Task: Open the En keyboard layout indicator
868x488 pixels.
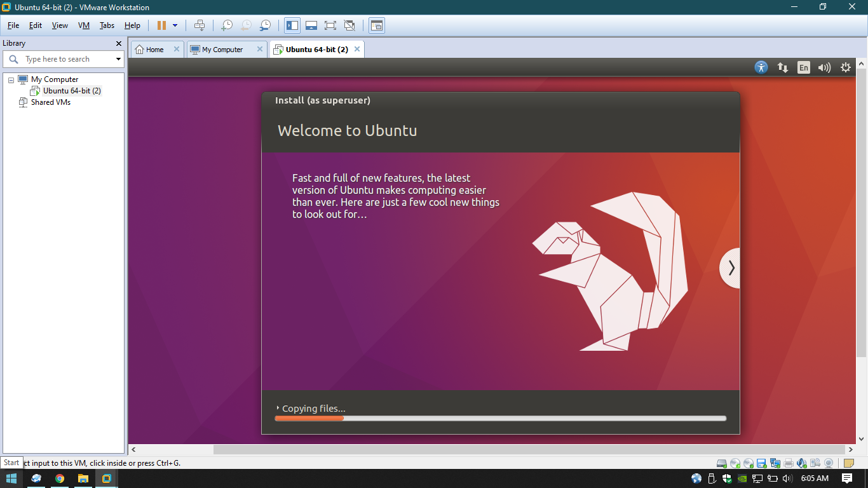Action: [804, 67]
